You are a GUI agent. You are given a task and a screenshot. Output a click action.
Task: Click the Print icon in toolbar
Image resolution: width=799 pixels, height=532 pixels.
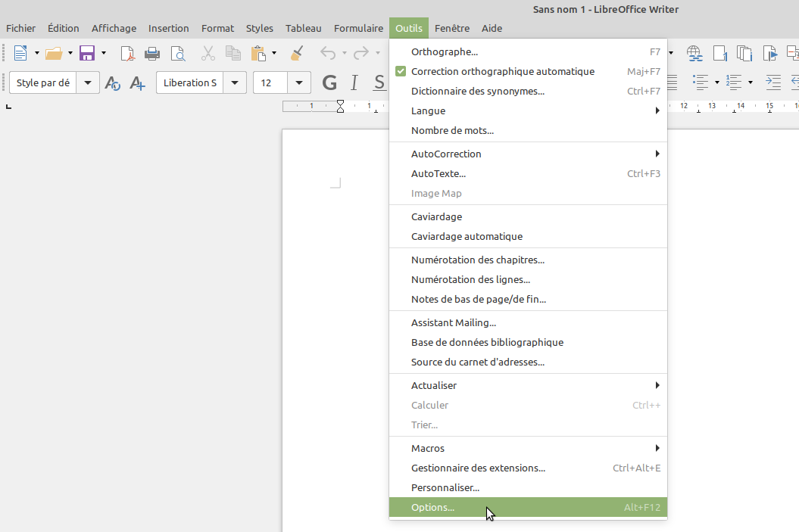pos(152,53)
